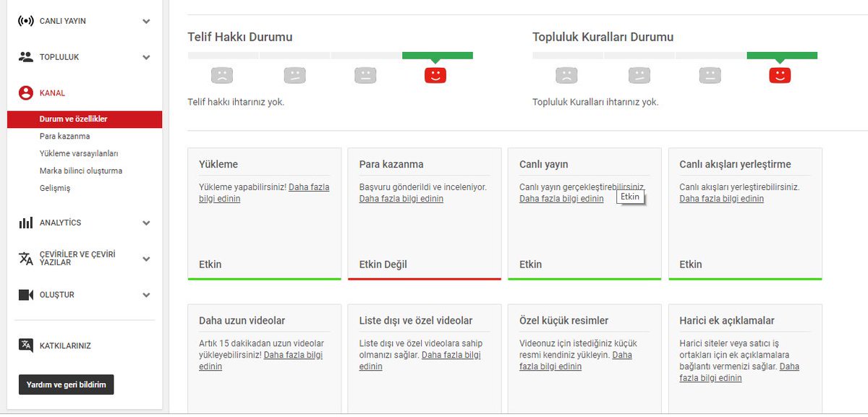Expand the Canlı Yayın menu chevron
Screen dimensions: 868x417
[x=146, y=22]
